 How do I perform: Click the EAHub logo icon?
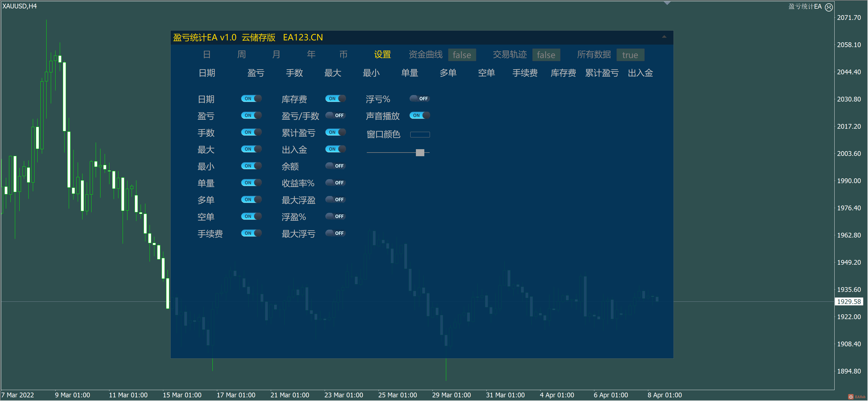[x=851, y=397]
